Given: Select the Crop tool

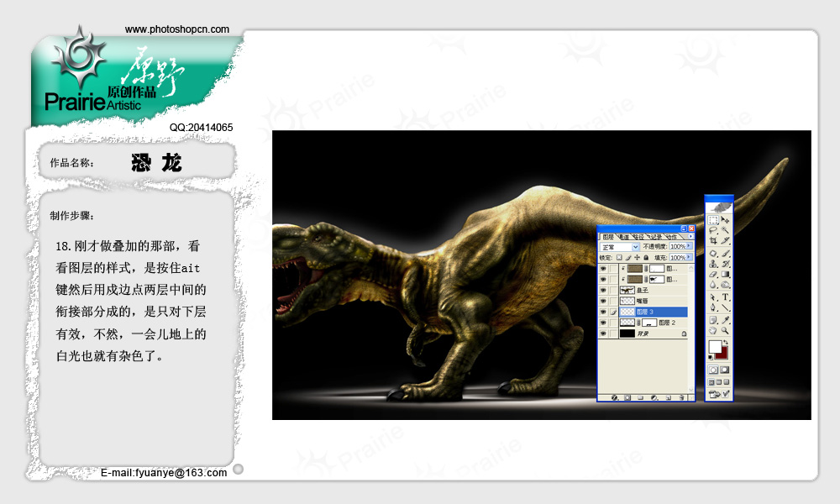Looking at the screenshot, I should (713, 240).
